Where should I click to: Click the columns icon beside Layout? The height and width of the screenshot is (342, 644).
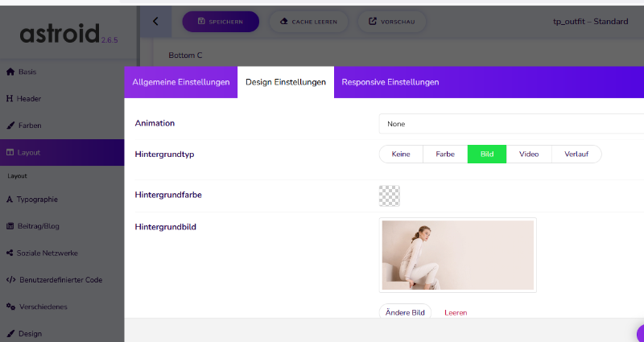point(10,152)
